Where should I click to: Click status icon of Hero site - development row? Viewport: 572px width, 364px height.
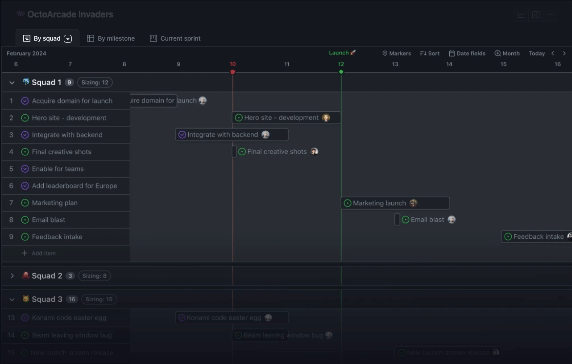coord(25,118)
